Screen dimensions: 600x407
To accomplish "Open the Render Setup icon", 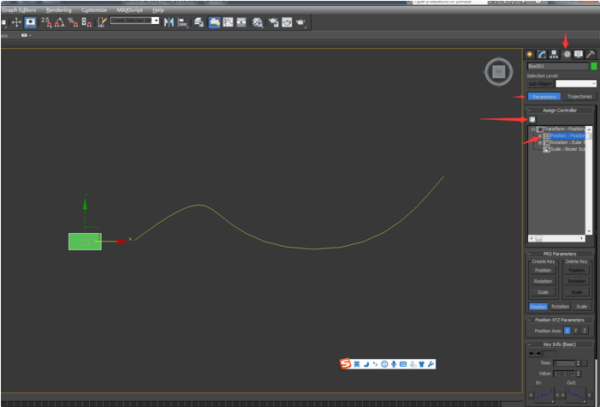I will pyautogui.click(x=274, y=23).
